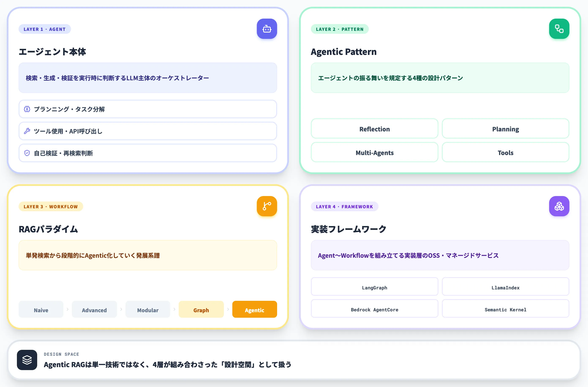
Task: Click the ツール使用・API呼び出し row
Action: (x=148, y=131)
